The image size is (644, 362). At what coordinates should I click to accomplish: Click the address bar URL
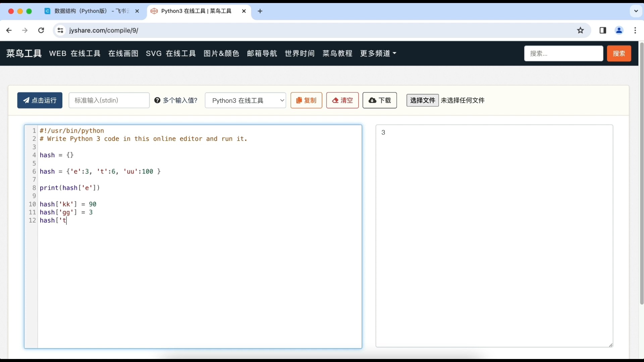(x=104, y=31)
